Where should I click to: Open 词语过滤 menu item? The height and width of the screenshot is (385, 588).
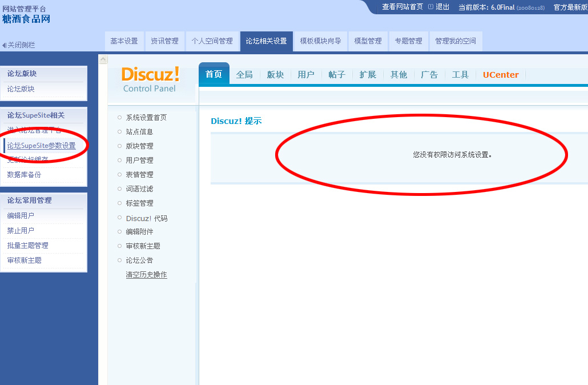coord(139,189)
